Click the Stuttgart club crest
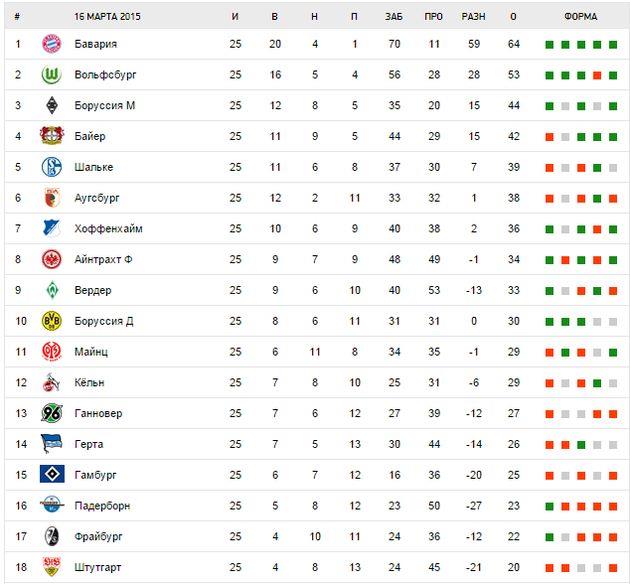The image size is (630, 584). point(51,567)
